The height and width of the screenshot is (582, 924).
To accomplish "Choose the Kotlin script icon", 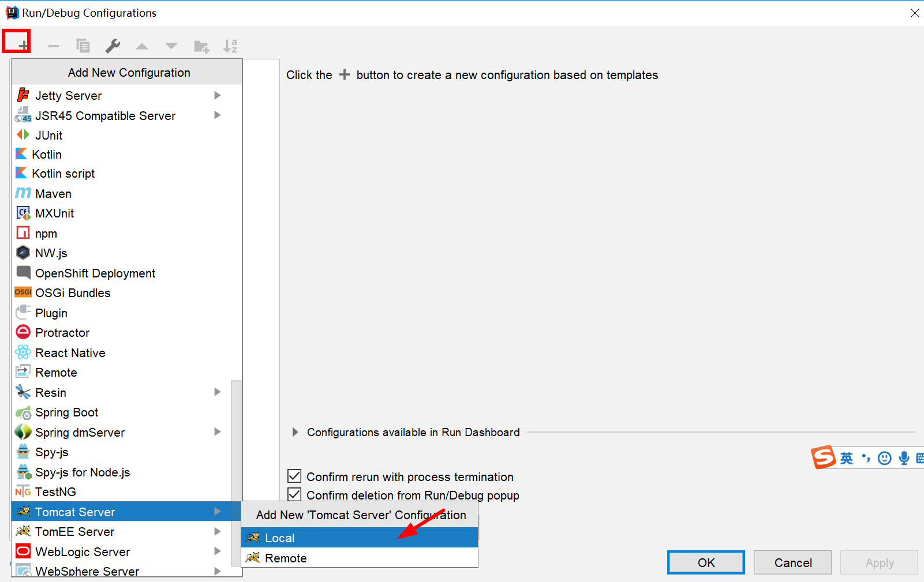I will [x=21, y=172].
